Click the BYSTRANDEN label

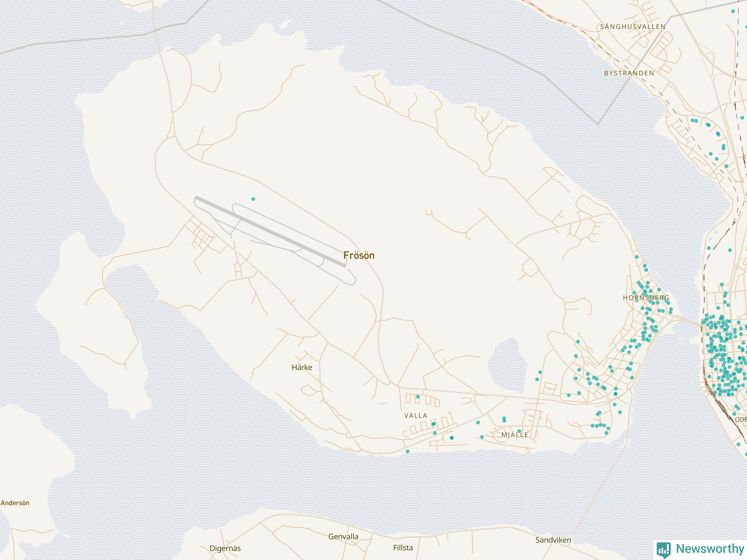point(629,73)
